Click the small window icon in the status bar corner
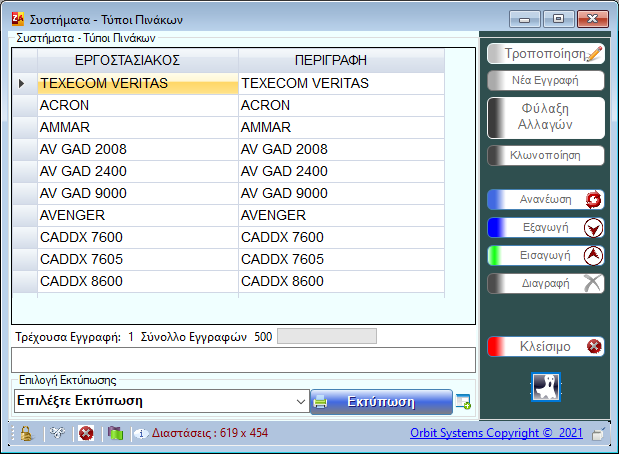 [x=598, y=434]
